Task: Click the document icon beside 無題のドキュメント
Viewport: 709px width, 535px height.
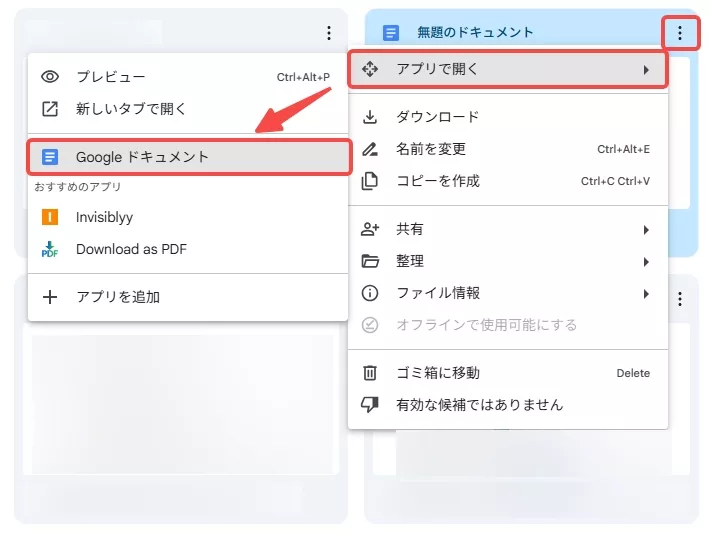Action: tap(391, 33)
